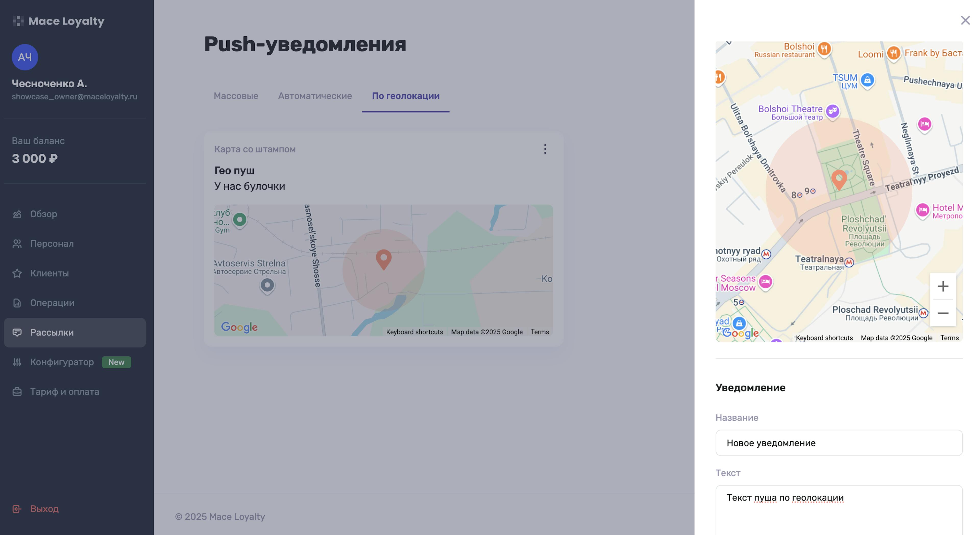Click the logout arrow icon beside Выход

(x=17, y=509)
